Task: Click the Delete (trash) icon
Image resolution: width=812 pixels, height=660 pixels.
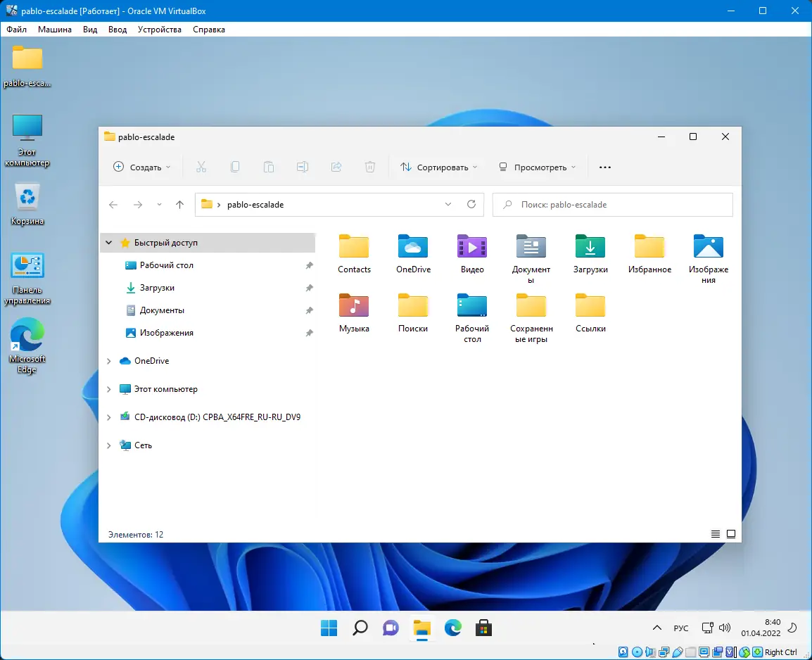Action: click(370, 167)
